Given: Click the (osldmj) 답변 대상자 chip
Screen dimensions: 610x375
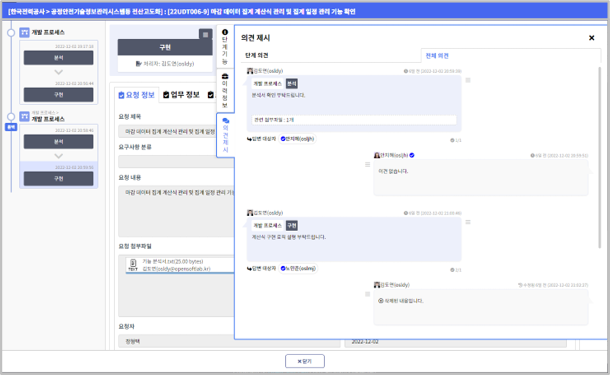Looking at the screenshot, I should coord(298,268).
